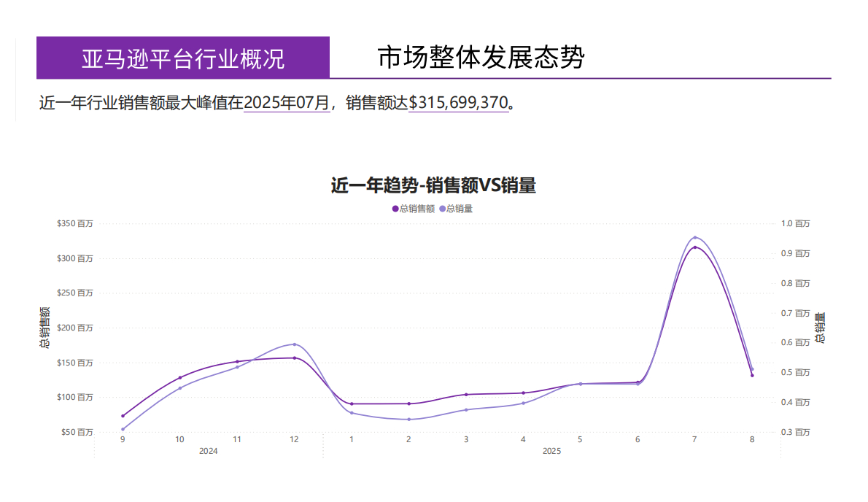Click the first data point at month 9
The height and width of the screenshot is (502, 868).
[x=123, y=414]
